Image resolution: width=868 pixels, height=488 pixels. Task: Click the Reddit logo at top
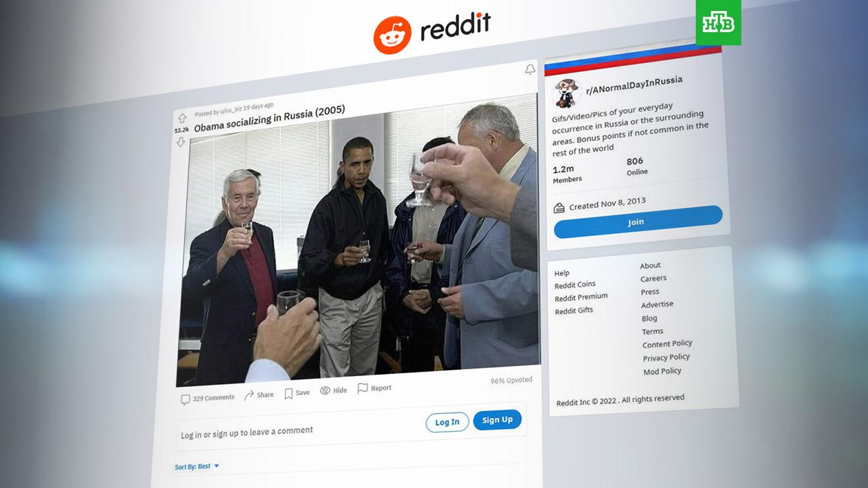coord(431,32)
